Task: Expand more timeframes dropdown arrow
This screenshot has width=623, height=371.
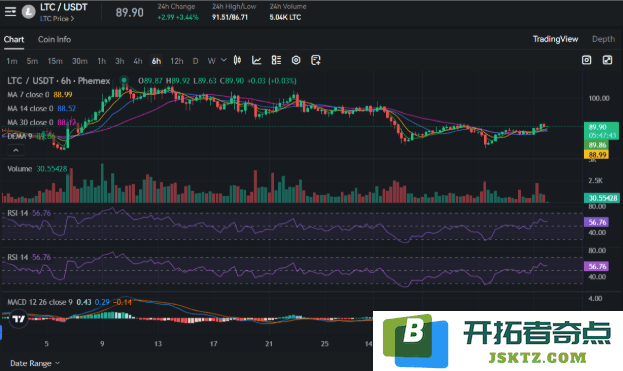Action: (x=224, y=60)
